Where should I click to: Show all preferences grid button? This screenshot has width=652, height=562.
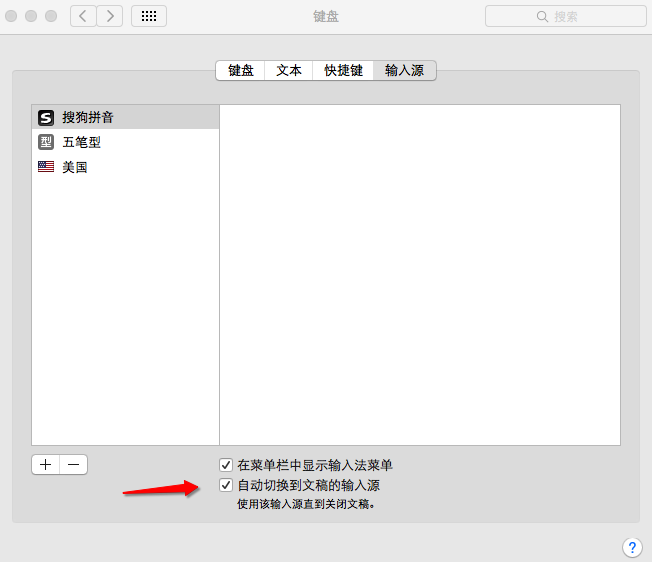click(x=149, y=16)
